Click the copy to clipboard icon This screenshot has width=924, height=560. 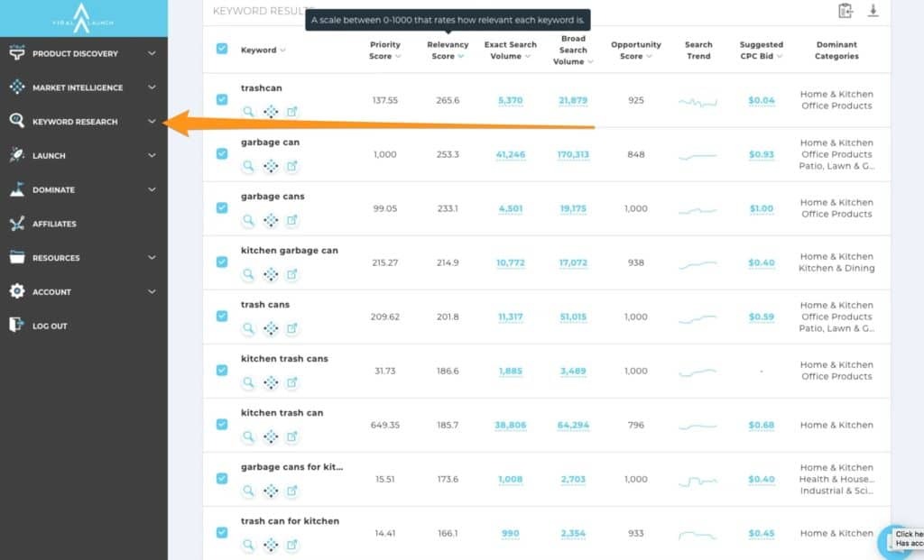[845, 11]
